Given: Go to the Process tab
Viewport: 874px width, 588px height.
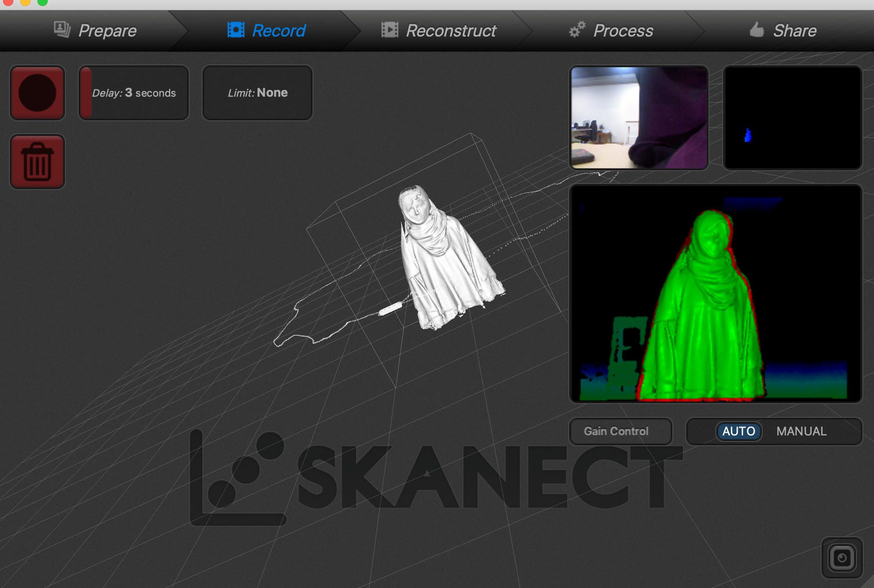Looking at the screenshot, I should (623, 31).
